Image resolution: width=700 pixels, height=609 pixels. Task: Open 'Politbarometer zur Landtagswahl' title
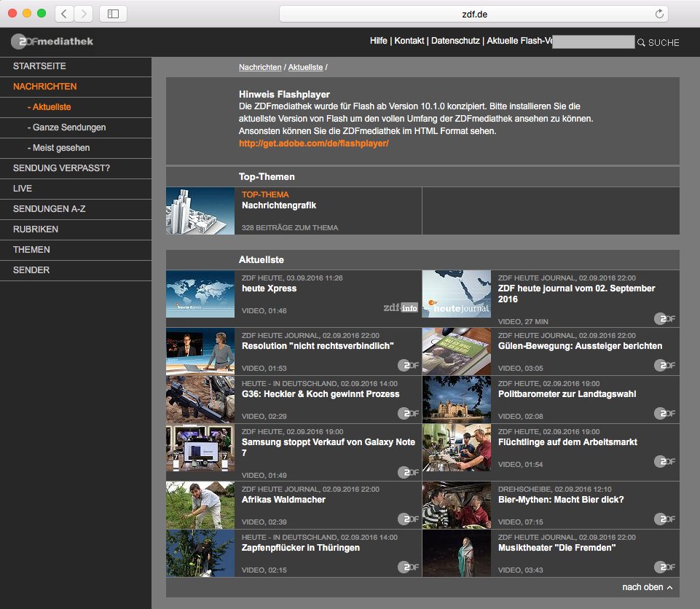point(567,394)
